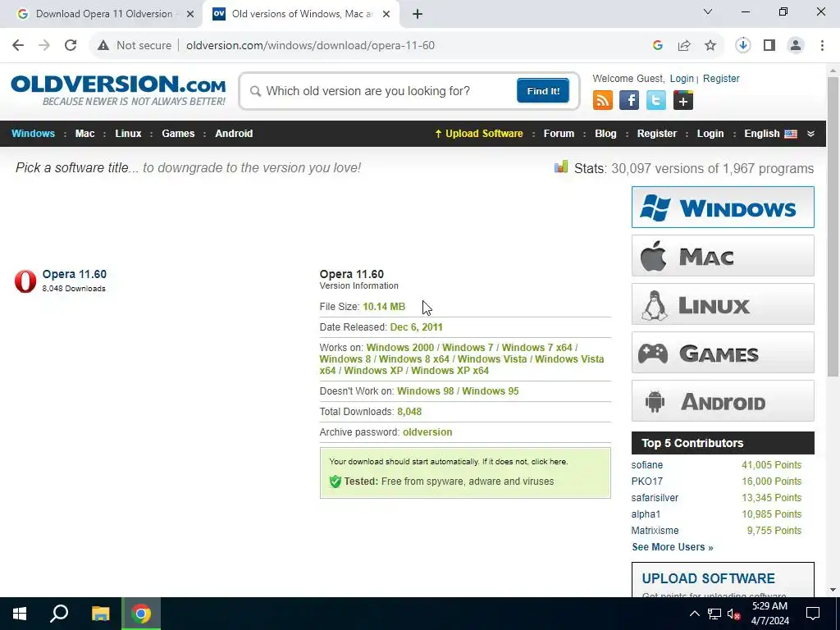The image size is (840, 630).
Task: Open taskbar search magnifier
Action: (59, 614)
